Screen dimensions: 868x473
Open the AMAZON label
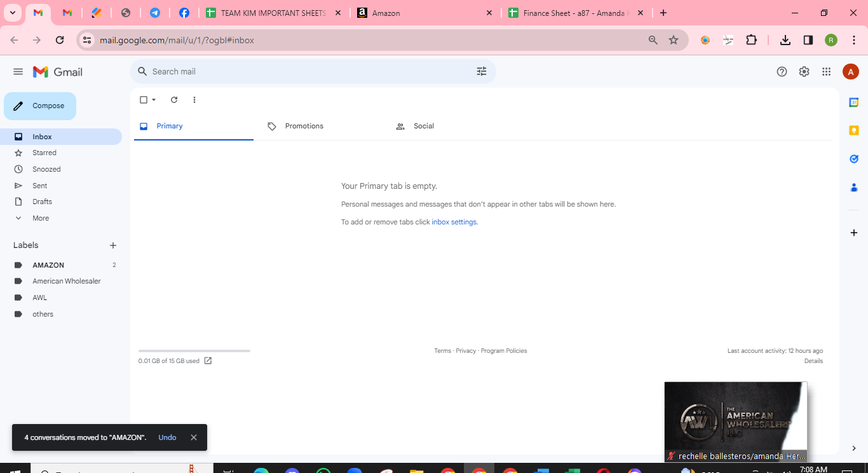[x=61, y=265]
